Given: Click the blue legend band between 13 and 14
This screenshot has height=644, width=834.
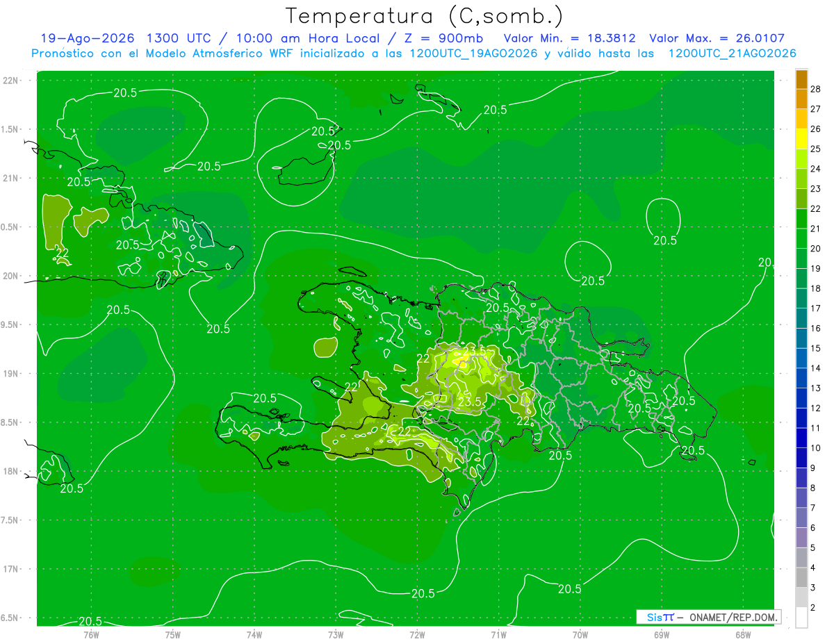Looking at the screenshot, I should click(801, 379).
